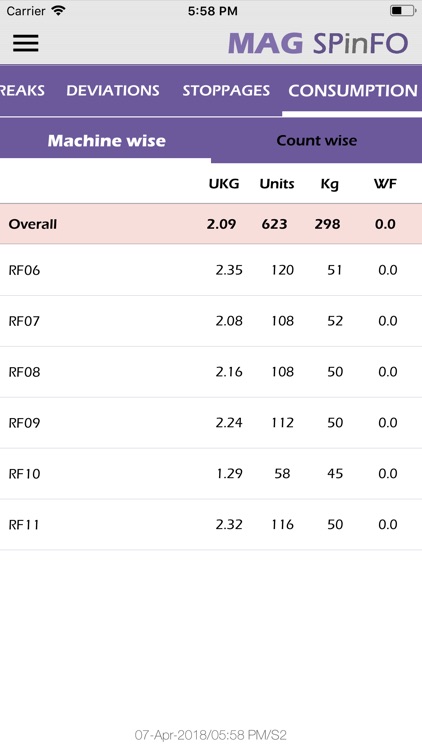422x750 pixels.
Task: Tap the battery status icon
Action: pos(402,11)
